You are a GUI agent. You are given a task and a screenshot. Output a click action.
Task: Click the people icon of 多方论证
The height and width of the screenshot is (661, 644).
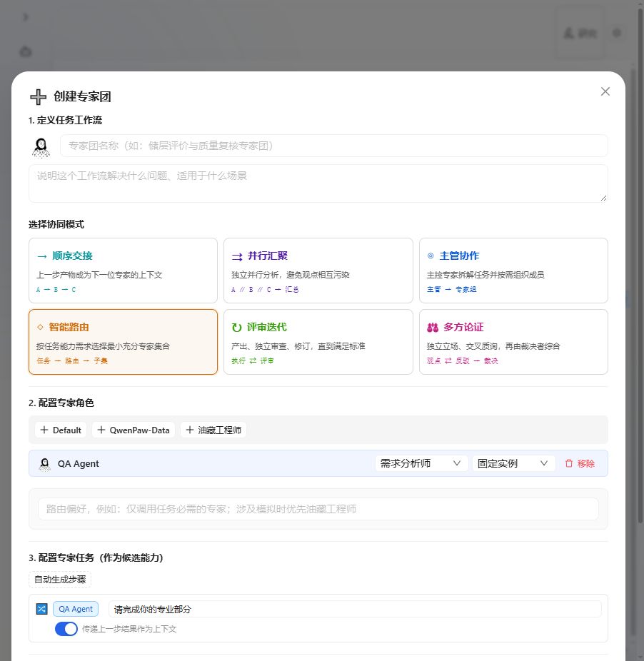click(x=433, y=328)
